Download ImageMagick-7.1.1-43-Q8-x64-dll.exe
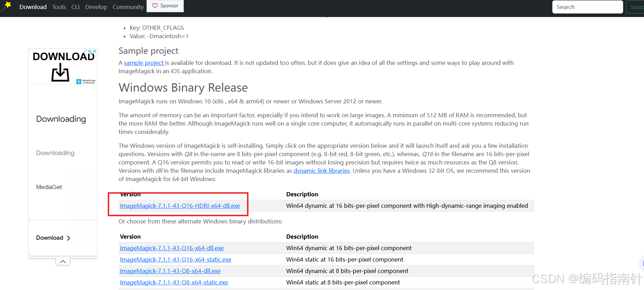 point(170,271)
